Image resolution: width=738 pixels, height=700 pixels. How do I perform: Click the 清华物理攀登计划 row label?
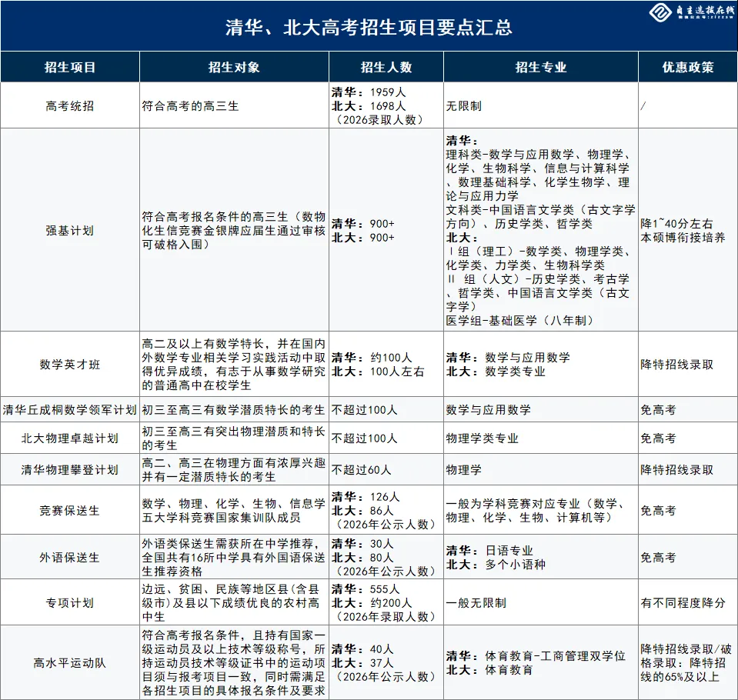(x=70, y=469)
